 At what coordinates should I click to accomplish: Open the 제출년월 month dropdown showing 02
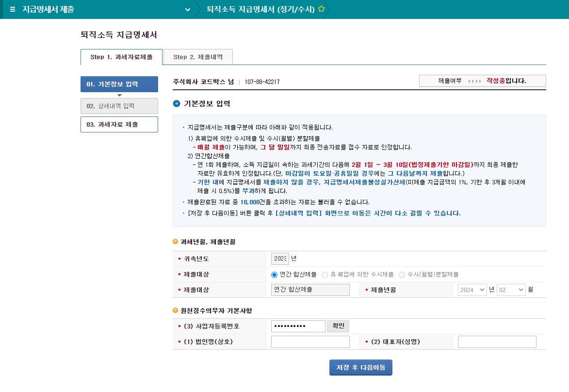pos(511,290)
